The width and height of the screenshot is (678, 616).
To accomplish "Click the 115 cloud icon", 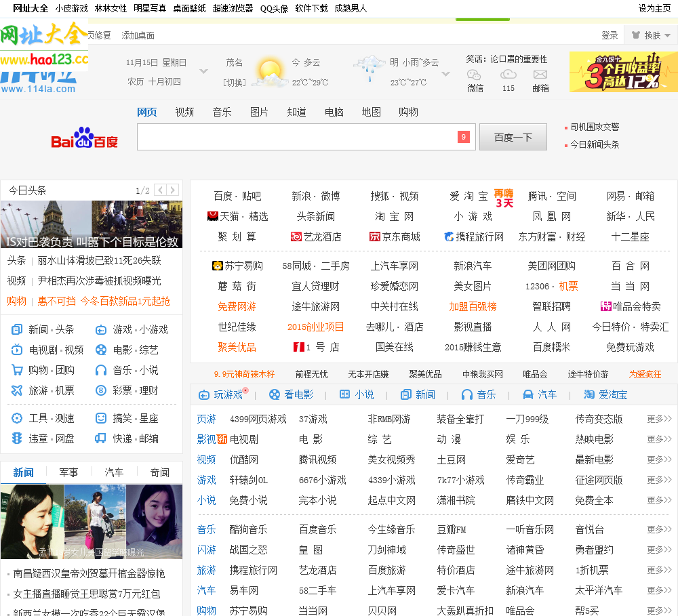I will coord(509,75).
